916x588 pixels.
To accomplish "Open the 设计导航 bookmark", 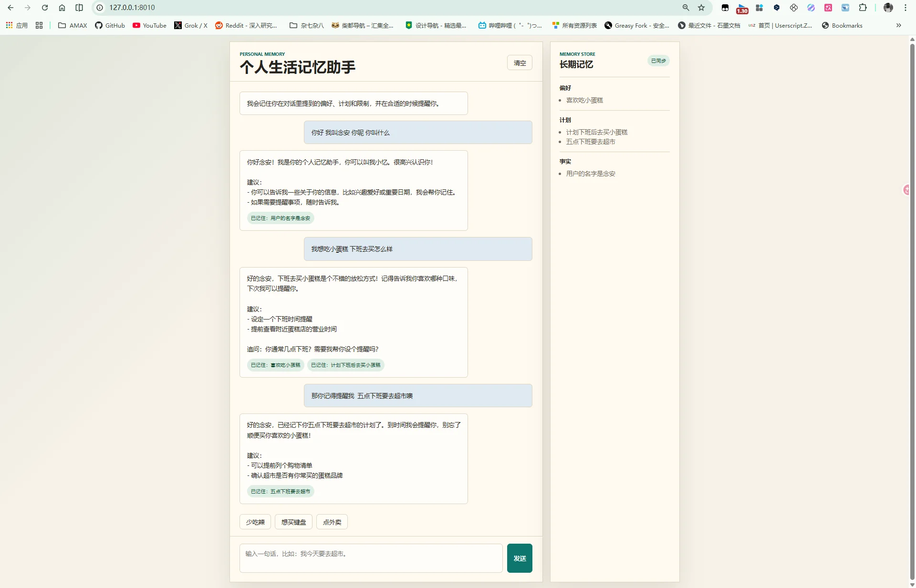I will tap(436, 25).
